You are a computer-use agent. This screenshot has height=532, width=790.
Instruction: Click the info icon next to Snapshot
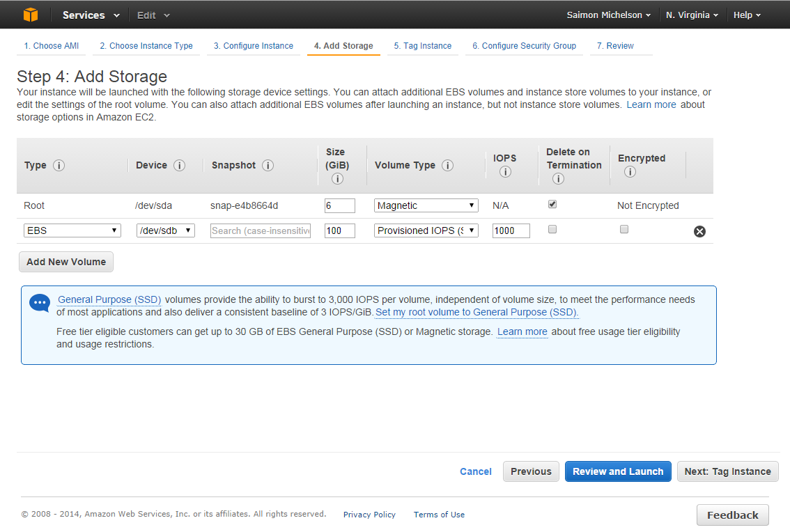pyautogui.click(x=268, y=165)
